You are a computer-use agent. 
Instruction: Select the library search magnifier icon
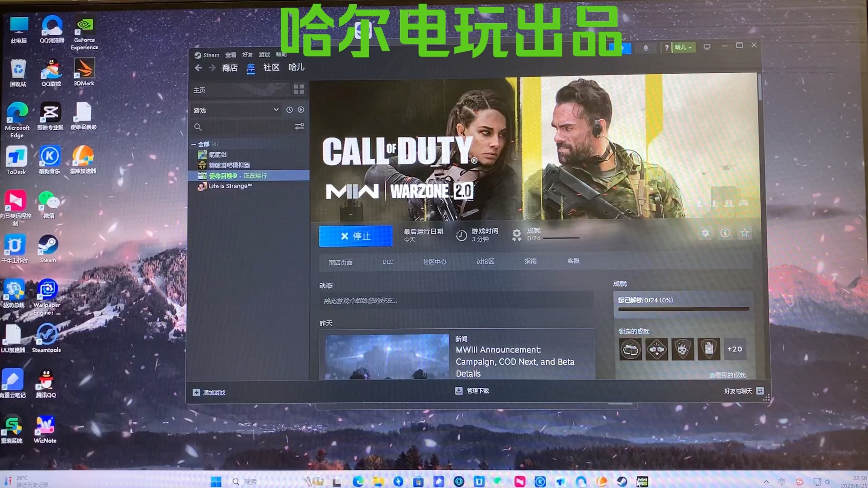tap(198, 127)
